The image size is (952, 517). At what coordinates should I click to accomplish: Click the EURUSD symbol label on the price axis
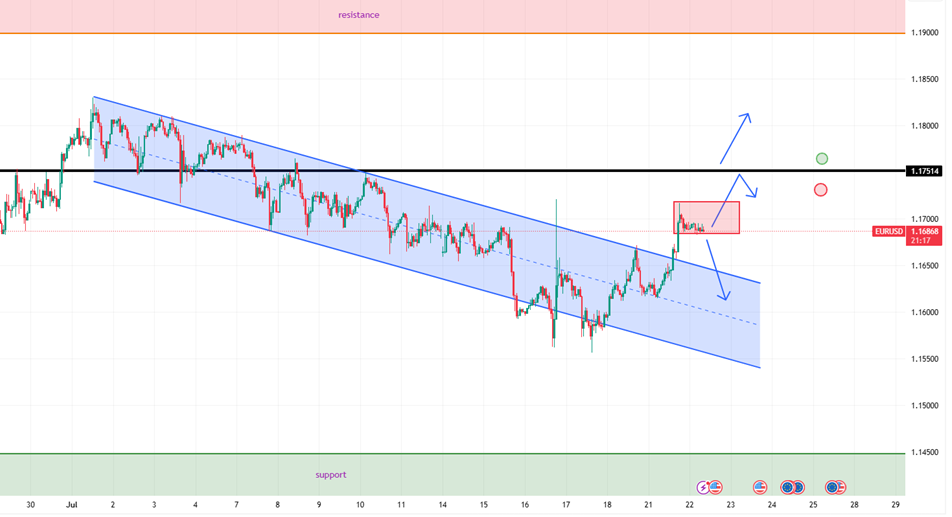tap(888, 232)
